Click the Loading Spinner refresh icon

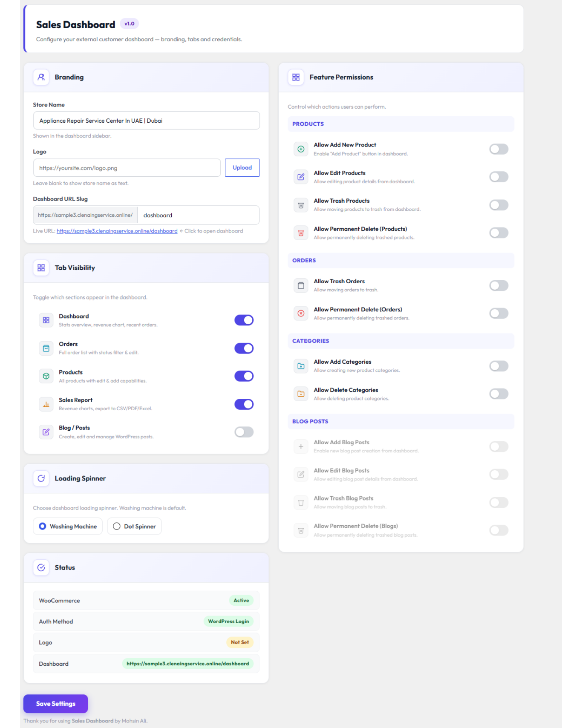pyautogui.click(x=41, y=478)
